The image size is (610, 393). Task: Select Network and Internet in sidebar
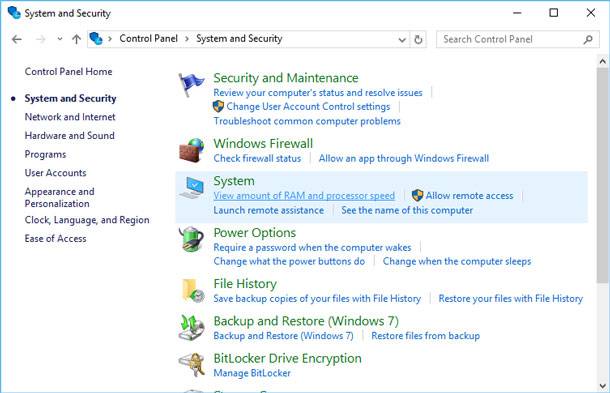(70, 117)
